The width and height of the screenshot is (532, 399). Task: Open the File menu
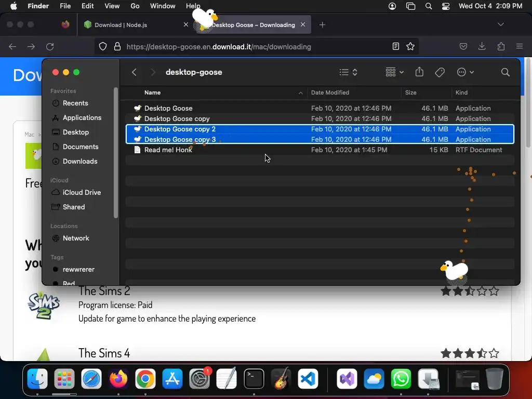coord(65,6)
